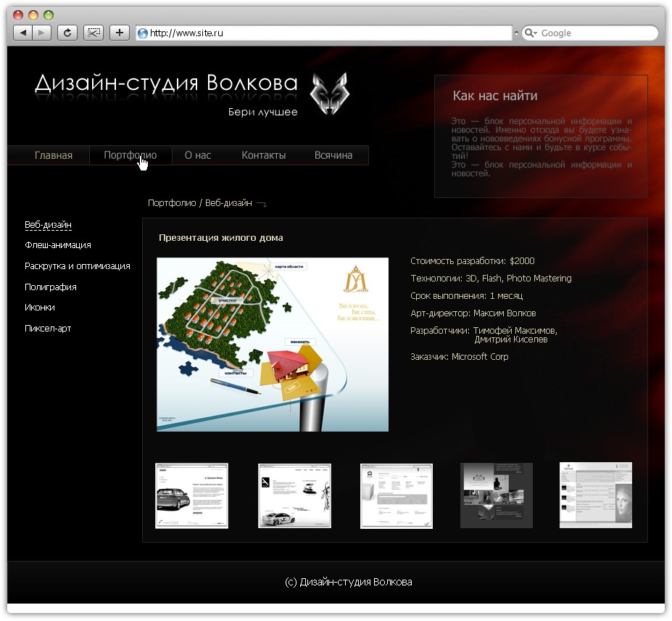Click the Разработчики: Тимофей Максимов line

484,331
